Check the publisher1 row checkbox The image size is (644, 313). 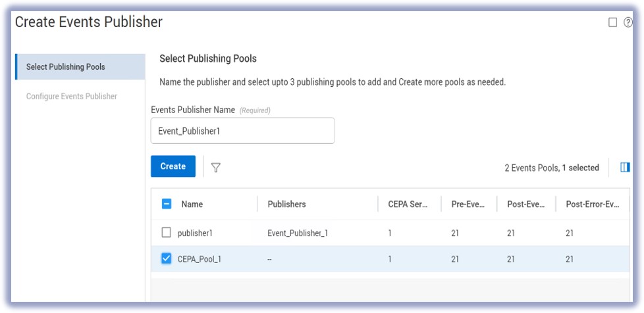(167, 232)
